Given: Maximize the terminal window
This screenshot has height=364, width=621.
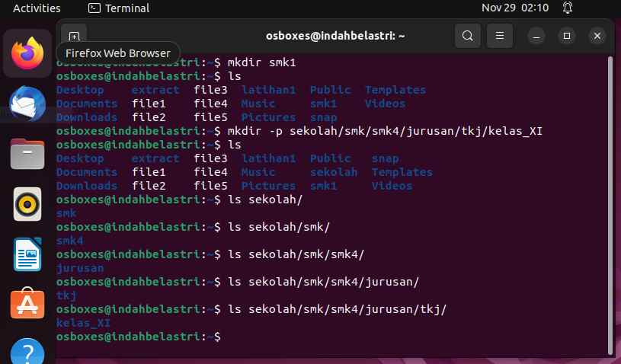Looking at the screenshot, I should click(567, 36).
